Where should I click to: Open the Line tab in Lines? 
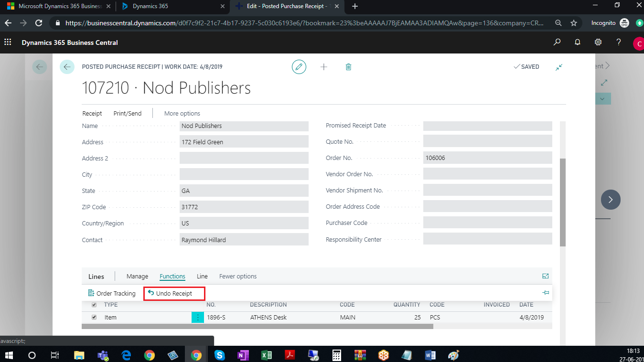202,276
